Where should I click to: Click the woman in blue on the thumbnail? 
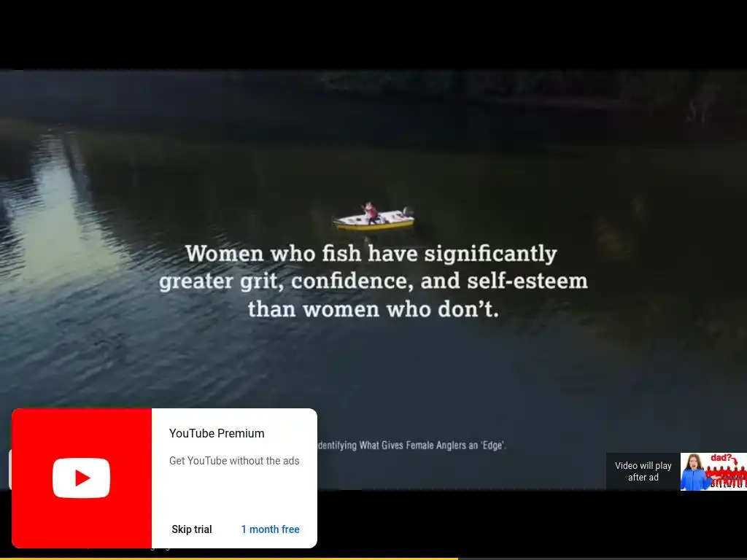pyautogui.click(x=694, y=472)
